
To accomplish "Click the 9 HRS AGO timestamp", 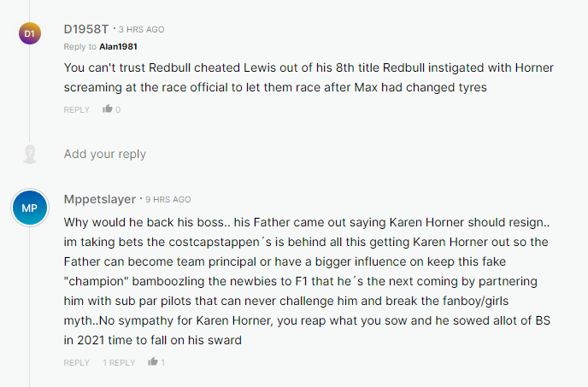I will [x=168, y=200].
